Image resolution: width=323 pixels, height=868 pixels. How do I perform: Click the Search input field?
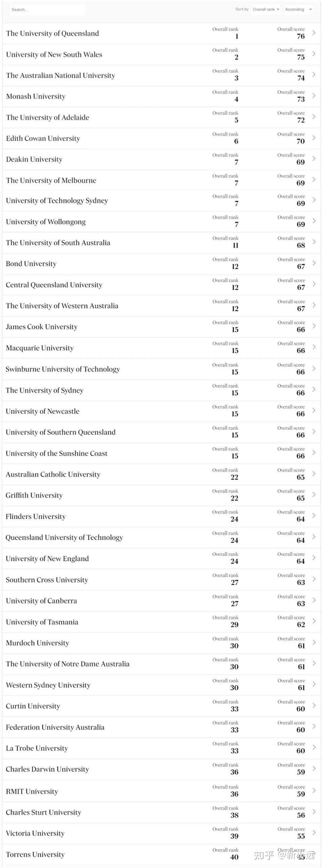pos(47,9)
